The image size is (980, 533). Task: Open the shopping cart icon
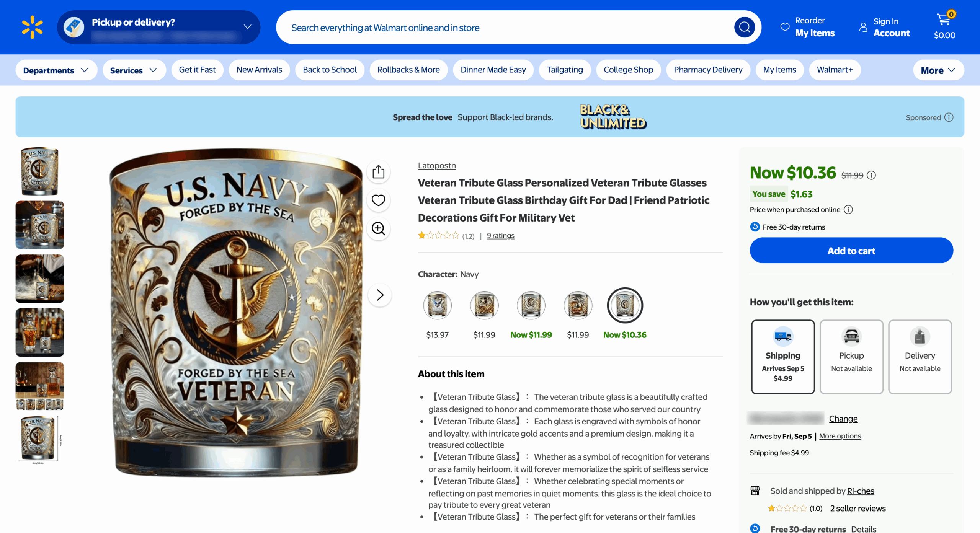pyautogui.click(x=944, y=19)
